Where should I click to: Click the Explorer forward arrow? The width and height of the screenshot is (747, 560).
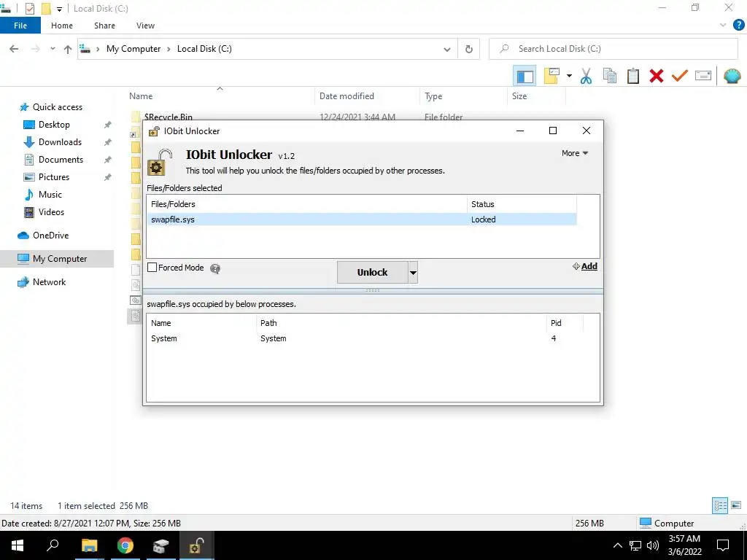pyautogui.click(x=35, y=49)
